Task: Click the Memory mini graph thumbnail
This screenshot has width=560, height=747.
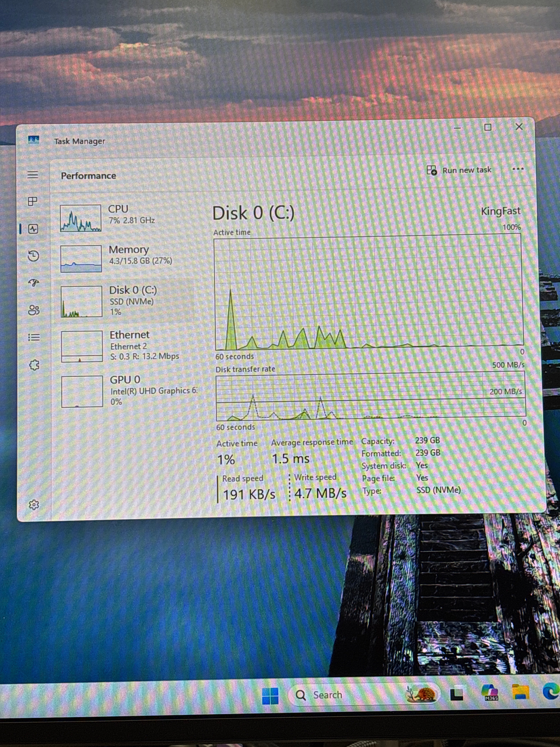Action: coord(81,259)
